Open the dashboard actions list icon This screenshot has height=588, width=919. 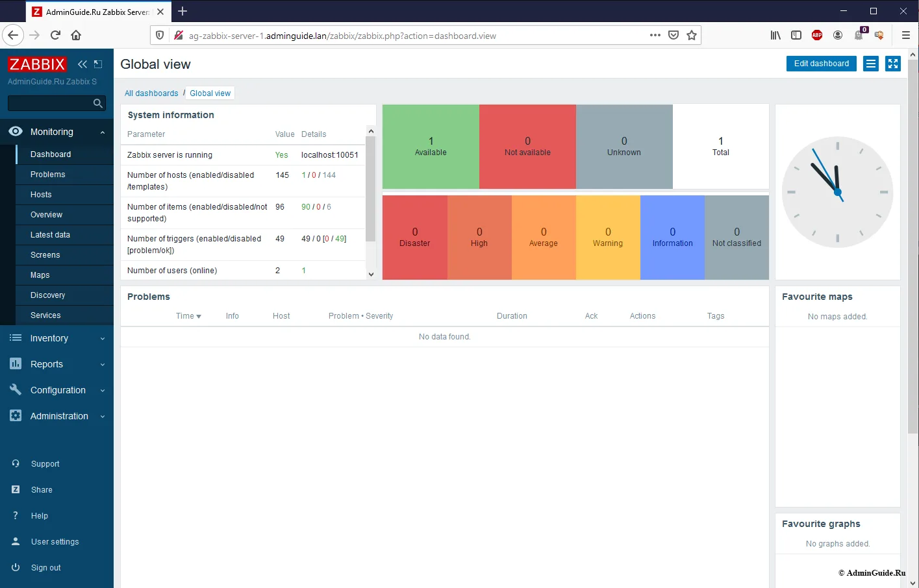[871, 64]
